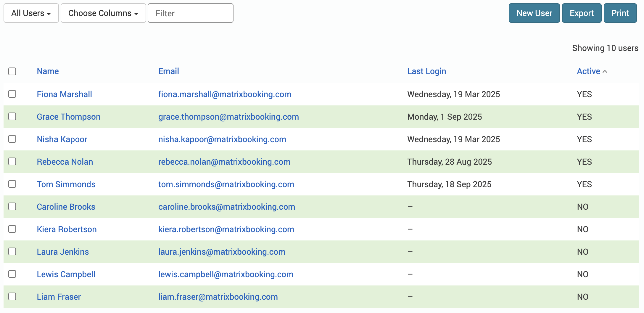Open Lewis Campbell's user details
This screenshot has width=644, height=313.
[66, 274]
